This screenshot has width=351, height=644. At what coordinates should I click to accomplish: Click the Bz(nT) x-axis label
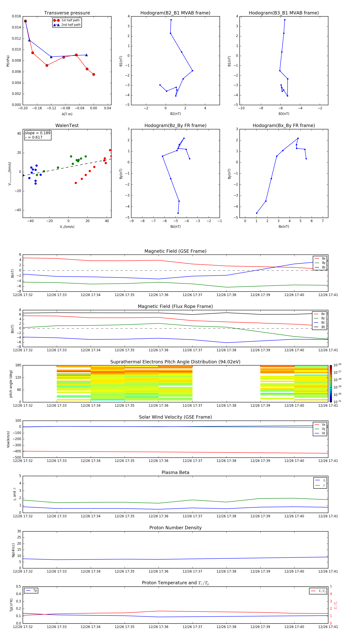pos(175,227)
